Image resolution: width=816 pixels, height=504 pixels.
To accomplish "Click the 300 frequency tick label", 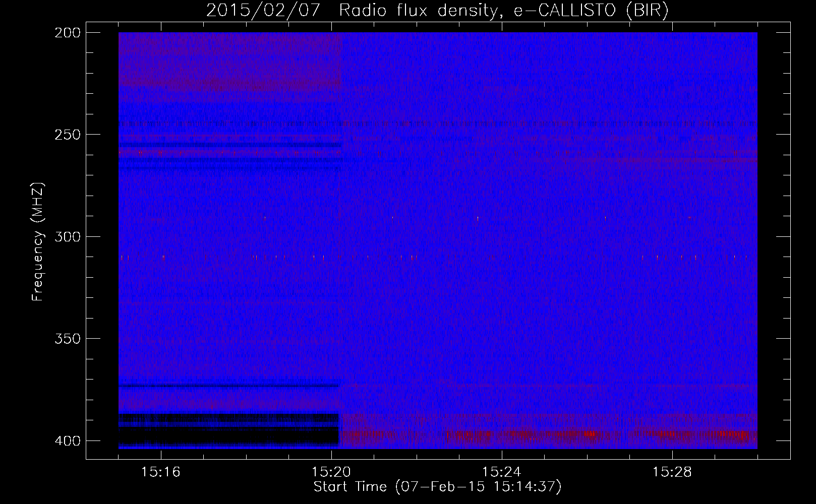I will pyautogui.click(x=67, y=236).
